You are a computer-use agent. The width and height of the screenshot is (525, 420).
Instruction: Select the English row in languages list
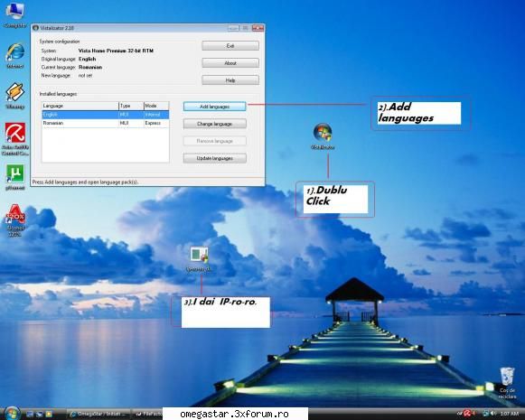point(106,115)
